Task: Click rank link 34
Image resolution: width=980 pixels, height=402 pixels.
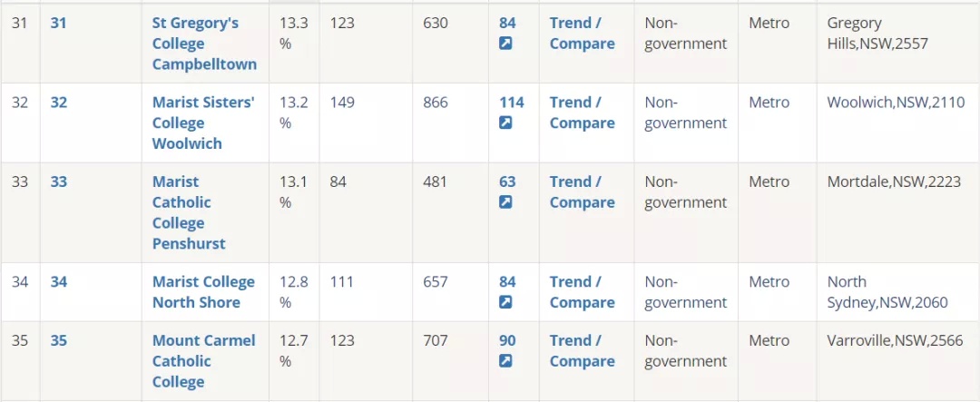Action: (x=58, y=282)
